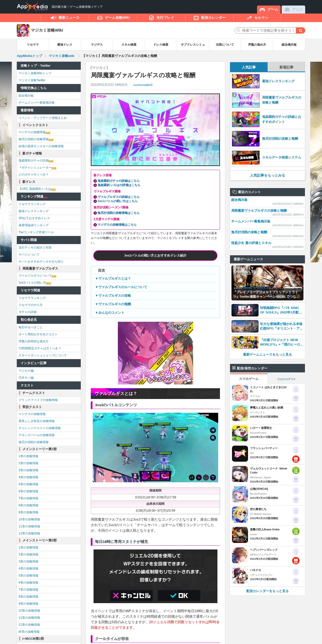Click 配信カレンダーをもっと見る
The image size is (322, 644).
tap(267, 591)
